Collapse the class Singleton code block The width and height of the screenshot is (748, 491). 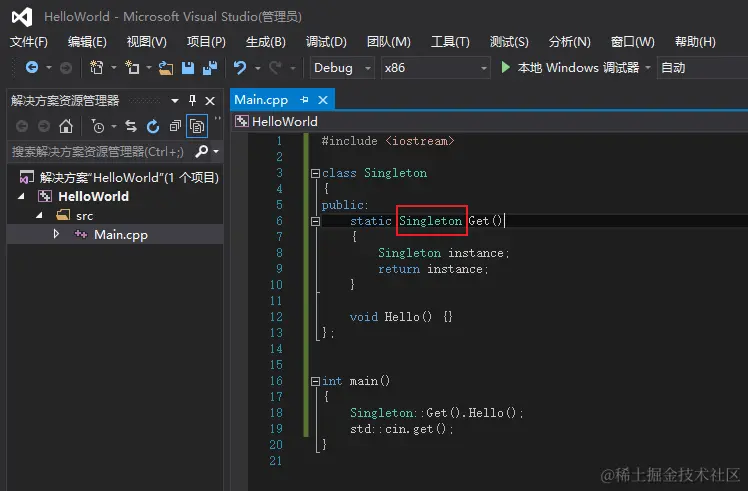[315, 173]
